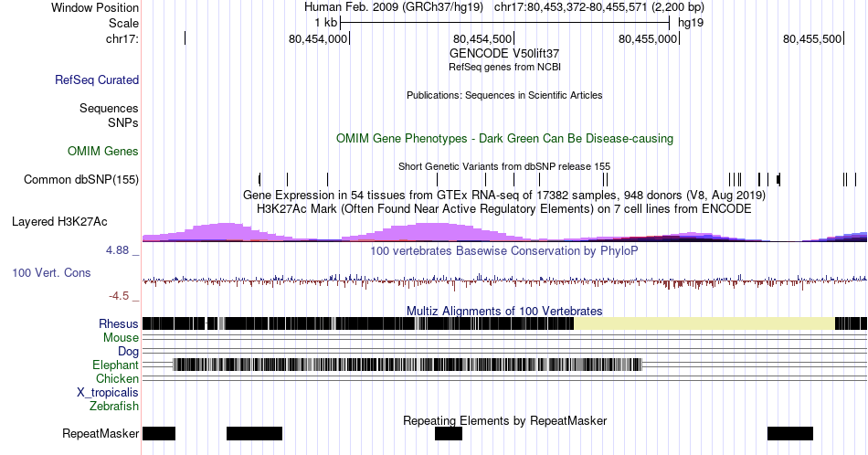868x455 pixels.
Task: Click the -4.5 PhyloP lower bound value
Action: coord(119,296)
